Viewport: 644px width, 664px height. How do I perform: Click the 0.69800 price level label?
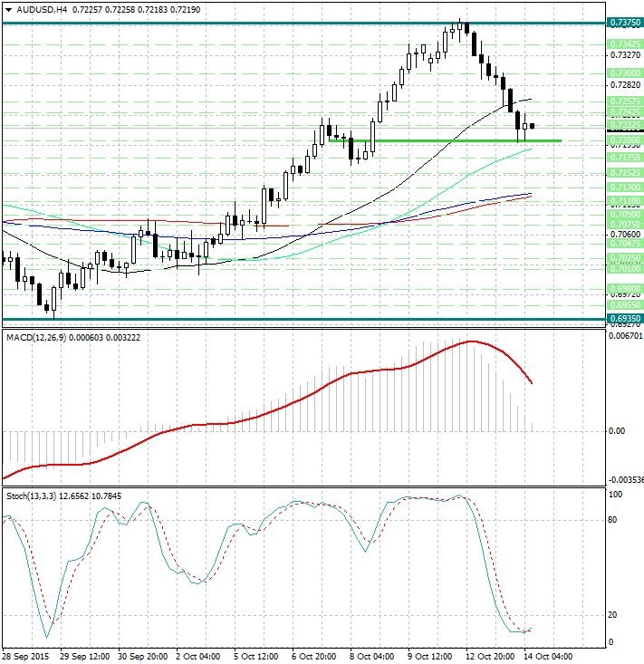click(x=625, y=289)
